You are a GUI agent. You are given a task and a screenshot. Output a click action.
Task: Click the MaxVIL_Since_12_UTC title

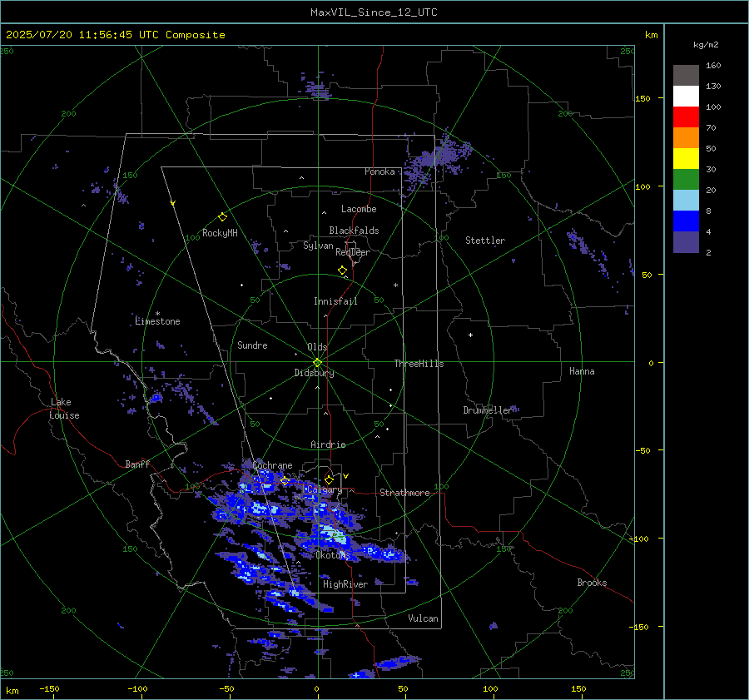[374, 12]
